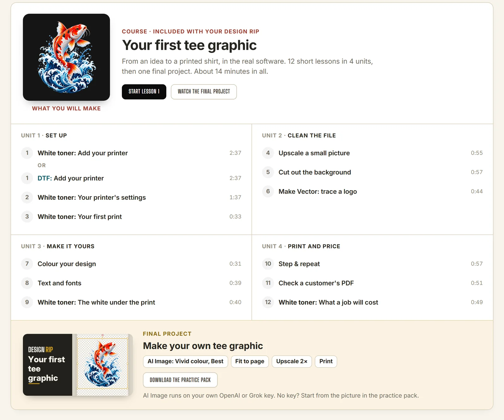The image size is (504, 420).
Task: Click number badge 12 for job cost lesson
Action: (x=268, y=302)
